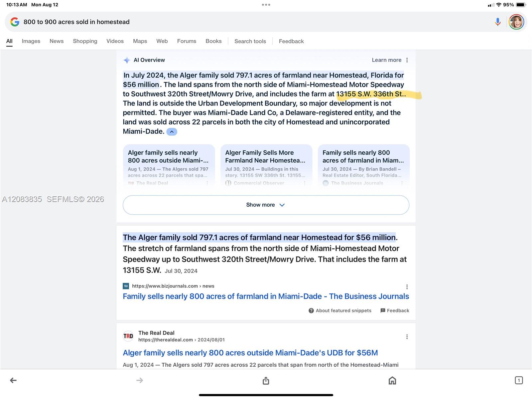Switch to the Books tab
This screenshot has height=399, width=532.
coord(213,41)
